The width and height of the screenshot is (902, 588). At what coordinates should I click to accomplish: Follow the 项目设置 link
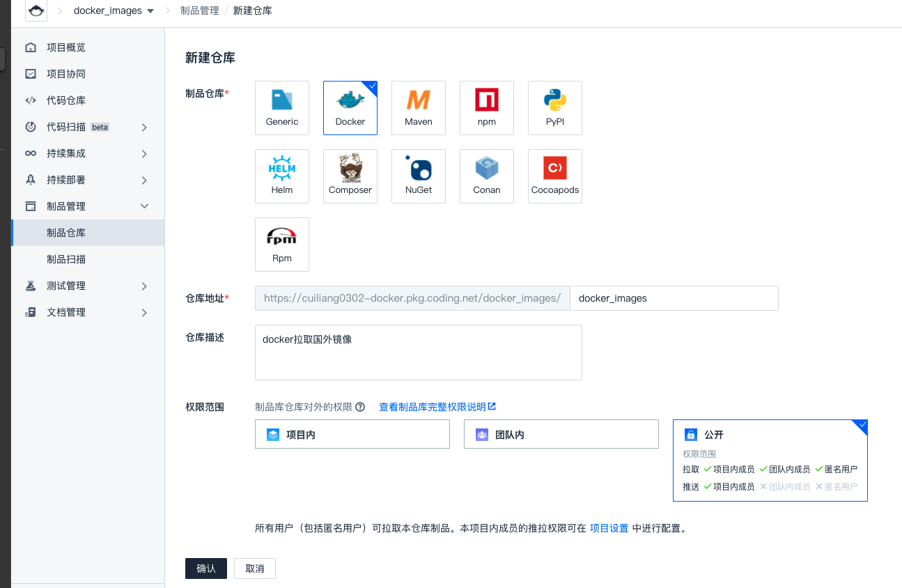(x=609, y=528)
